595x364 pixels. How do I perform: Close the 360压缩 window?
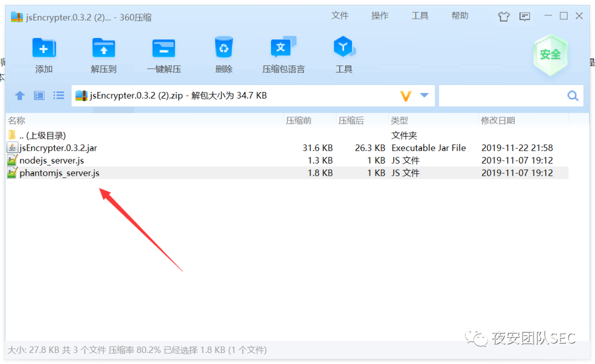579,15
